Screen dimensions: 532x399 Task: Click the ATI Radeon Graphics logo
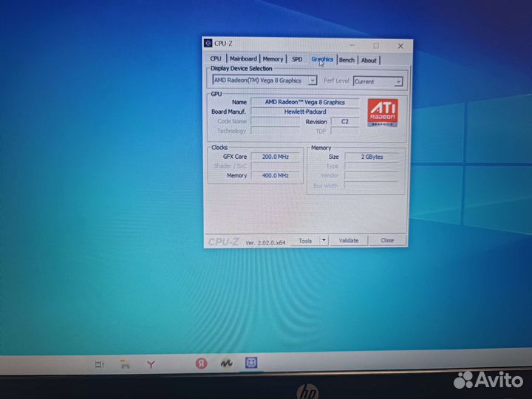(383, 112)
